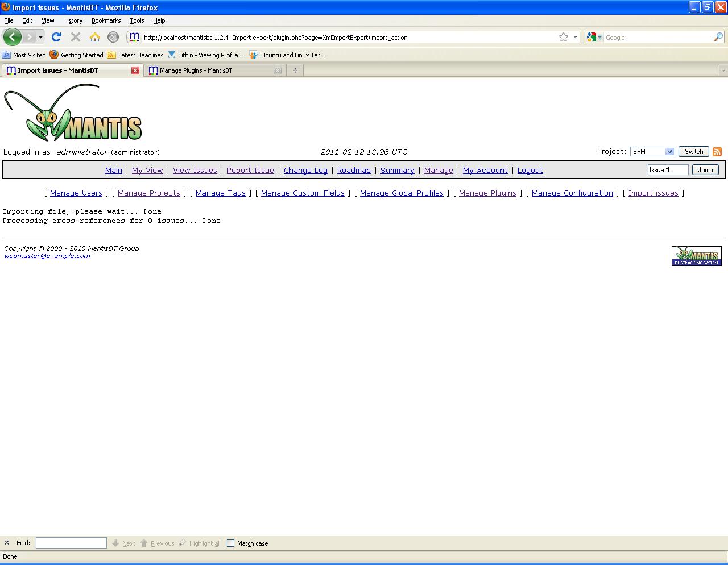Open the Google search engine selector dropdown
728x565 pixels.
tap(594, 37)
